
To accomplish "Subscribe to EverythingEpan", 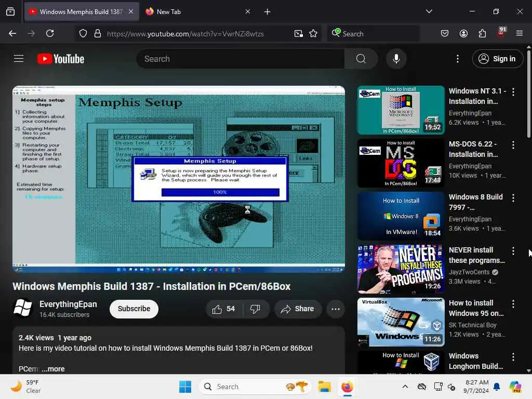I will tap(134, 309).
